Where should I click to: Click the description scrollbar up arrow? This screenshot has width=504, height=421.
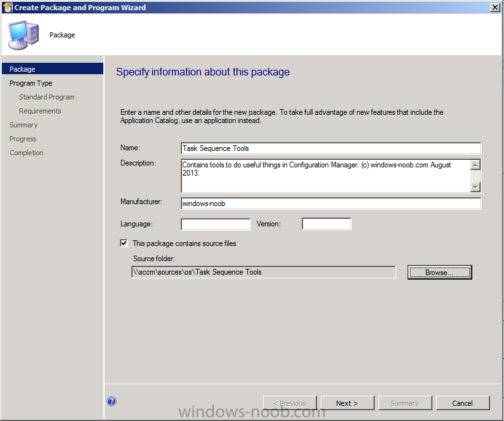475,165
